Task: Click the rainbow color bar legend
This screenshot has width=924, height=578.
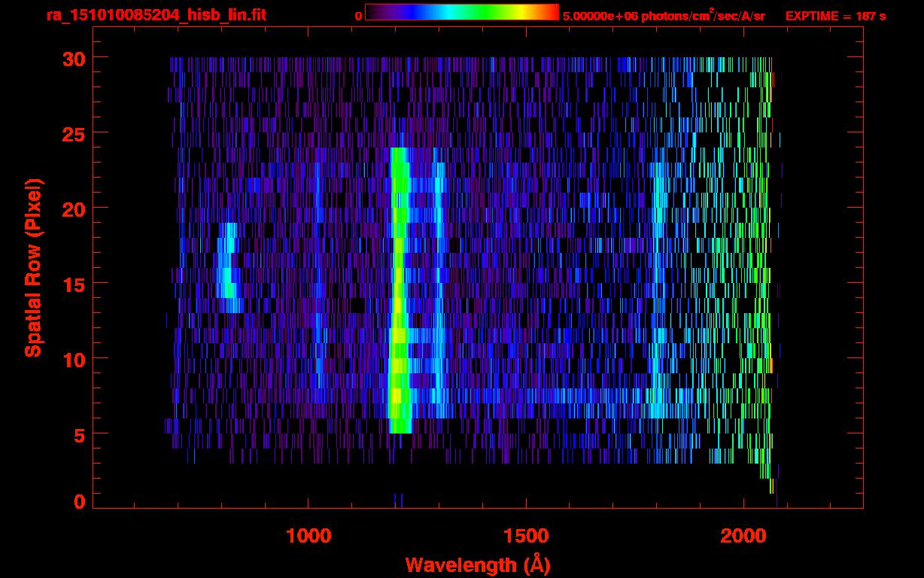Action: tap(461, 13)
